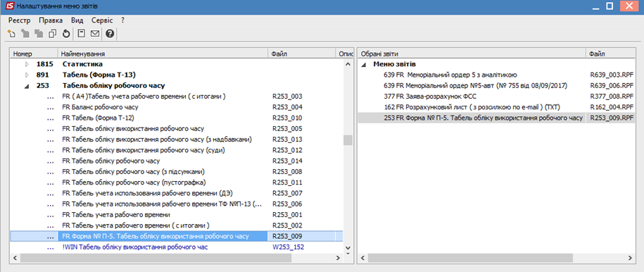Click left panel horizontal scrollbar right arrow

[339, 258]
